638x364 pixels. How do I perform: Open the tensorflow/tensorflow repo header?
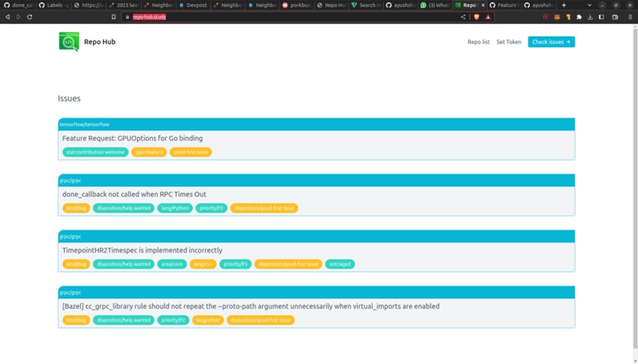pyautogui.click(x=317, y=124)
